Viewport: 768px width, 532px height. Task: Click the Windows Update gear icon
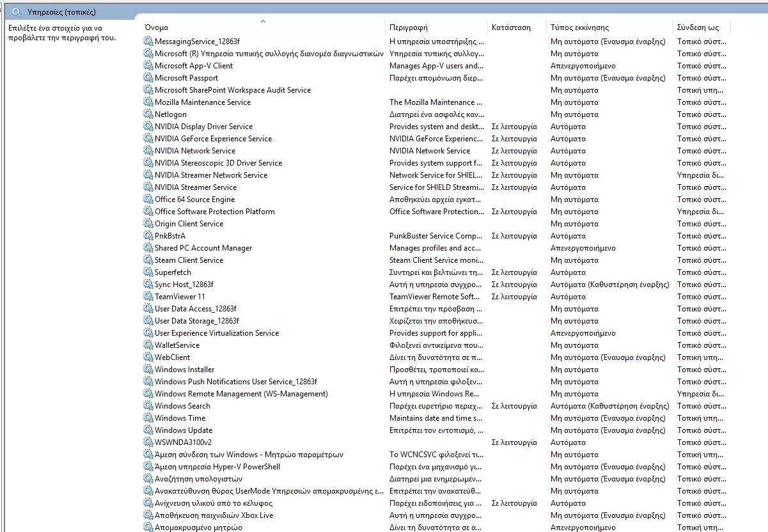148,430
